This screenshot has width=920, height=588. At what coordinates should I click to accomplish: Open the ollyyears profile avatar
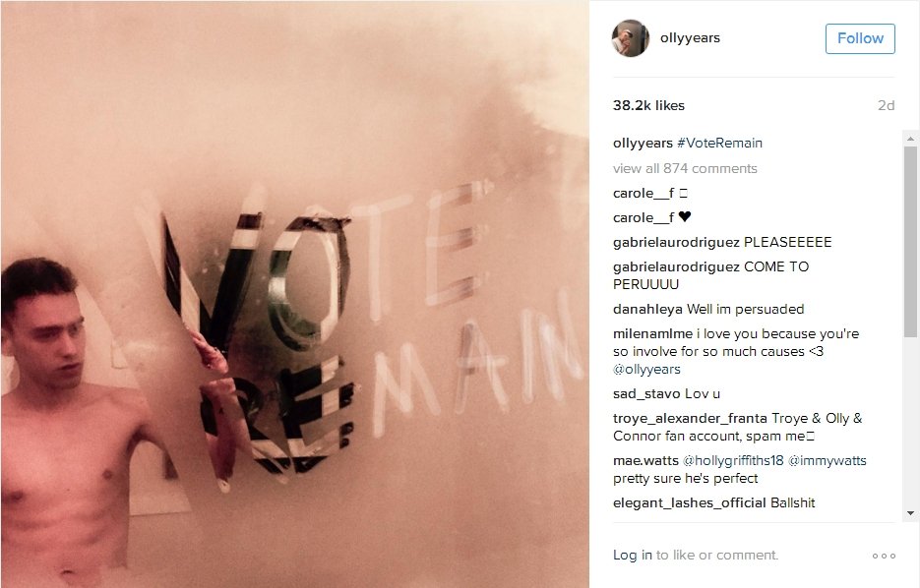[x=631, y=38]
